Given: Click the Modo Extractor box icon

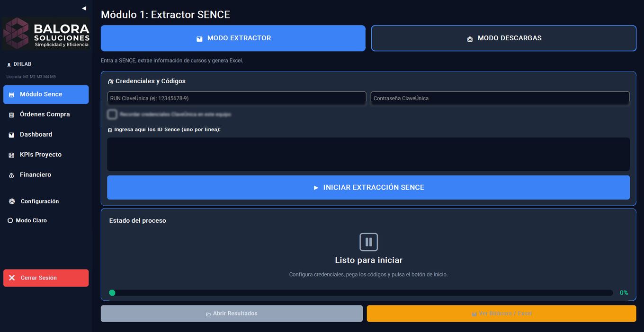Looking at the screenshot, I should point(200,39).
